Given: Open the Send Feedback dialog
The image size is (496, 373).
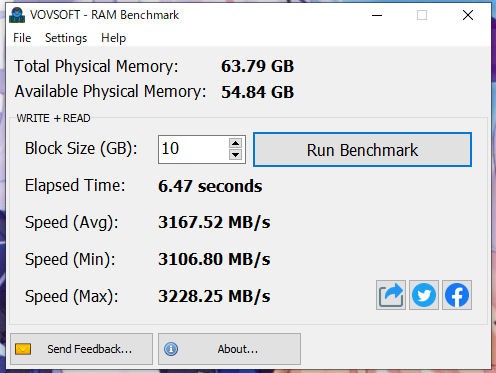Looking at the screenshot, I should (x=82, y=349).
